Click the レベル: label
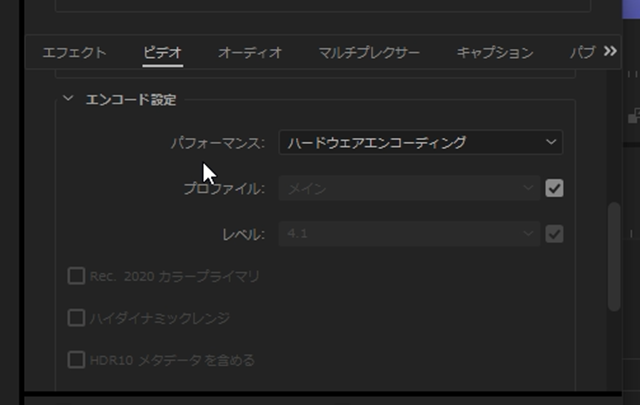The width and height of the screenshot is (640, 405). [244, 234]
